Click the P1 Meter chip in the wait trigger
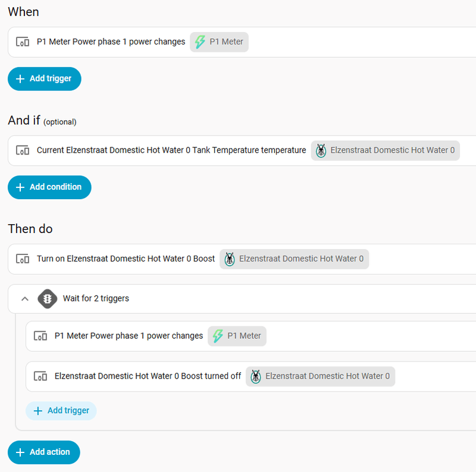This screenshot has width=476, height=472. pyautogui.click(x=237, y=336)
